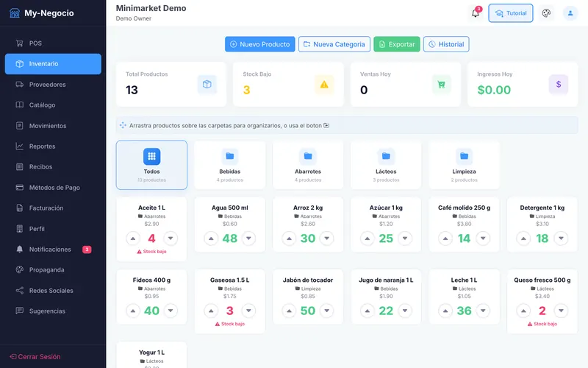Decrease stock of Arroz 2 kg
The height and width of the screenshot is (368, 588).
(326, 238)
